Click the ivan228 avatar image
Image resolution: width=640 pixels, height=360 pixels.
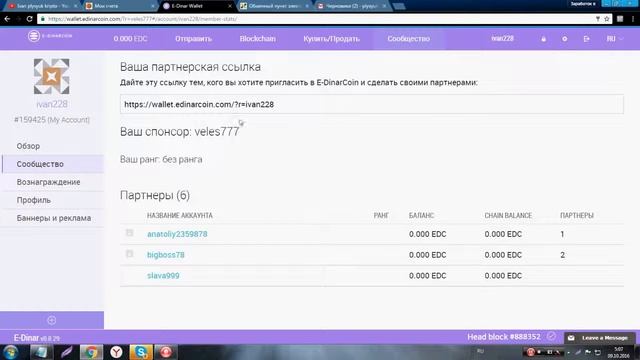51,76
